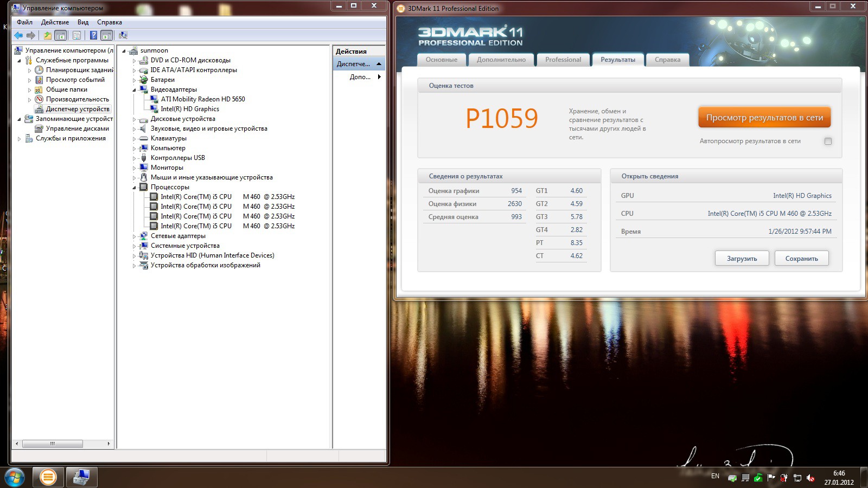Viewport: 868px width, 488px height.
Task: Select the Мониторы device category
Action: tap(167, 168)
